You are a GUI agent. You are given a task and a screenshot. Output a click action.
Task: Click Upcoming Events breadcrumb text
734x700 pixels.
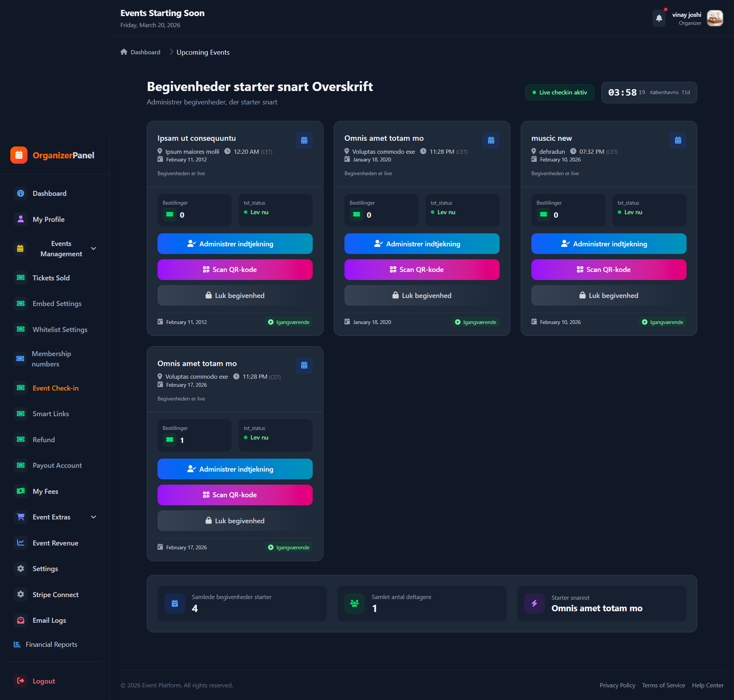203,52
